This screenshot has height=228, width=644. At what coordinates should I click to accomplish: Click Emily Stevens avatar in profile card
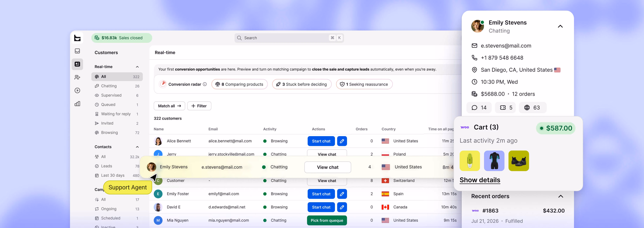click(x=478, y=26)
